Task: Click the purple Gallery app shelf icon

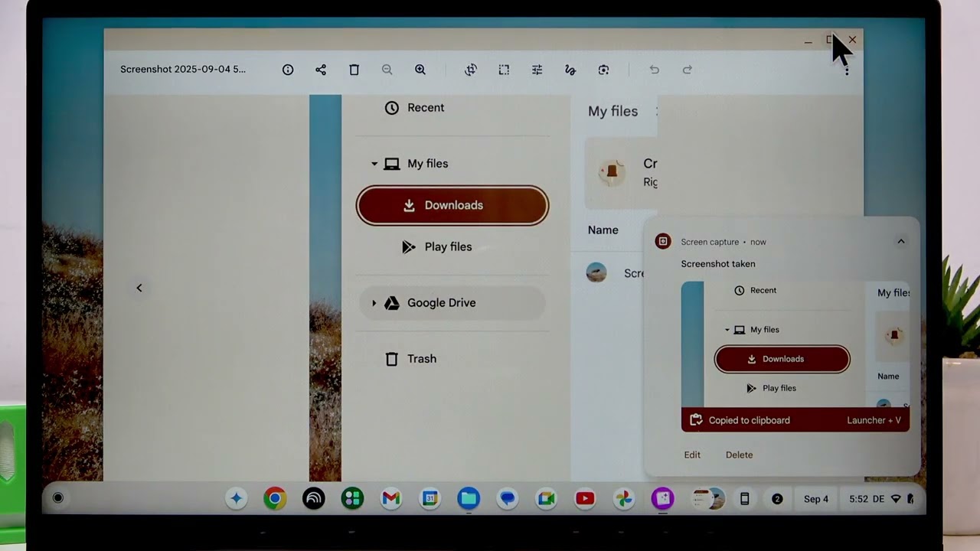Action: [x=662, y=499]
